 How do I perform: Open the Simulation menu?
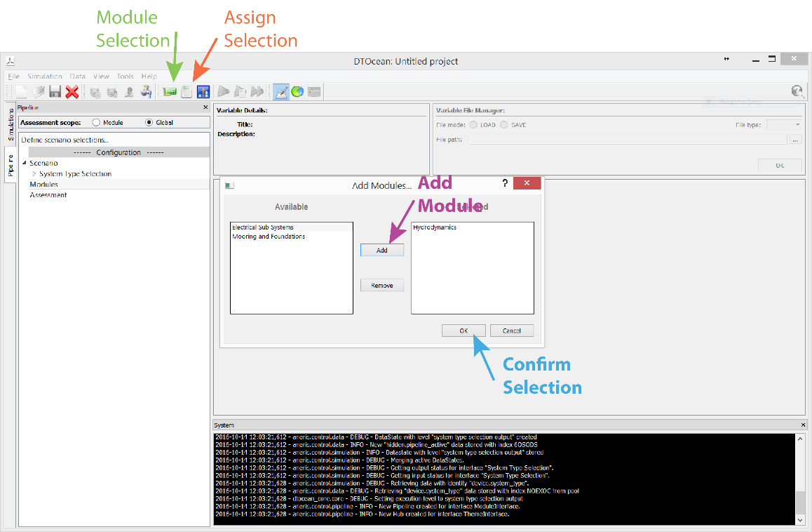click(x=45, y=76)
